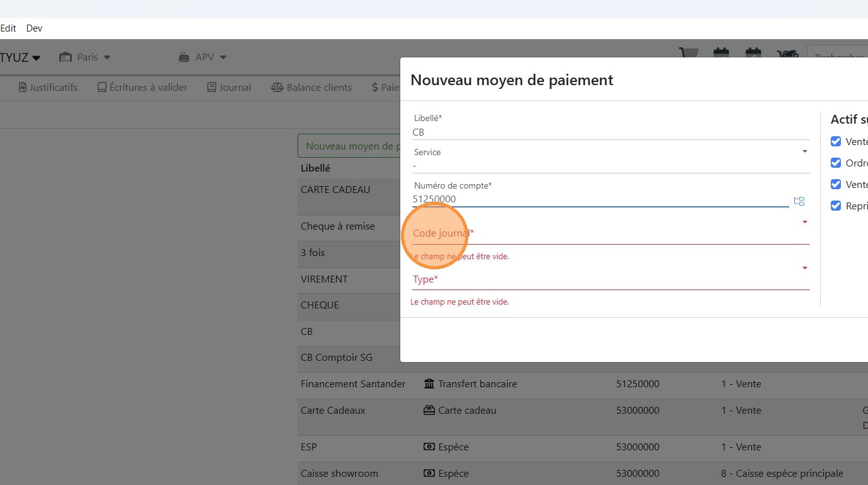This screenshot has height=485, width=868.
Task: Click 51250000 in the Financement Santander row
Action: click(638, 383)
